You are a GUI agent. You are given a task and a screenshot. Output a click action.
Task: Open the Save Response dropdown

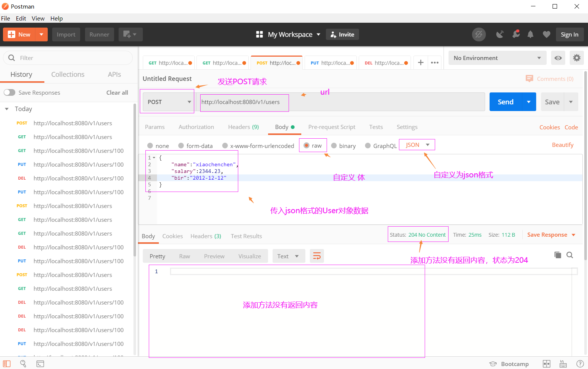pos(551,235)
